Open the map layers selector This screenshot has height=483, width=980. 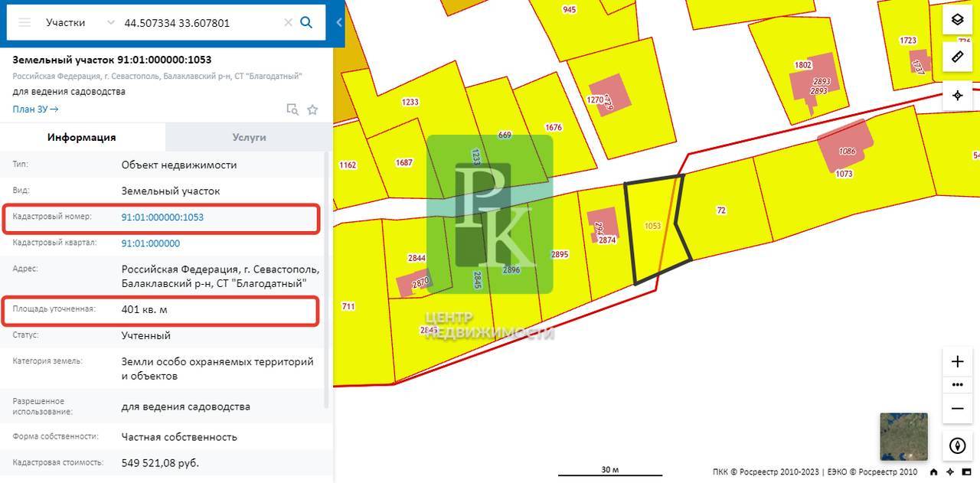[957, 20]
